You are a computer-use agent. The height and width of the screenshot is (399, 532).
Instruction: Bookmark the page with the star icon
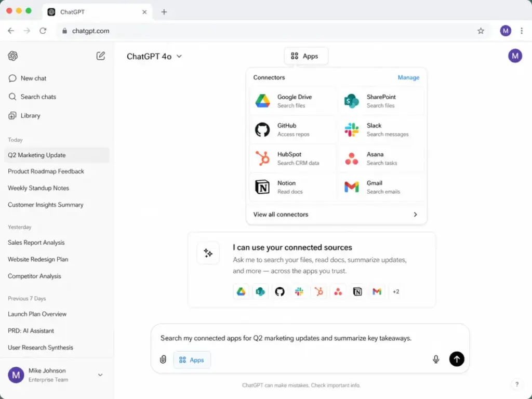(x=481, y=31)
